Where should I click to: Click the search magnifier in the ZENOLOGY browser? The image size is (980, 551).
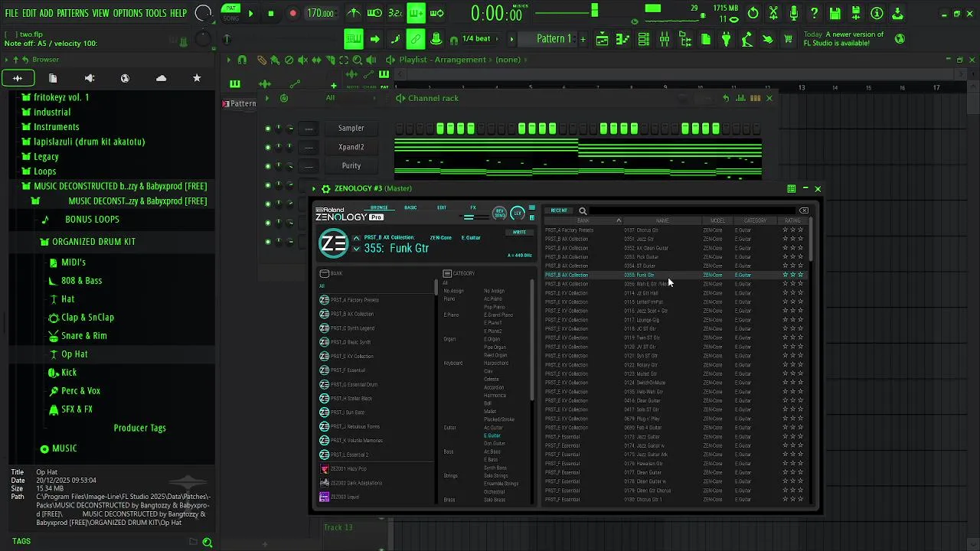coord(583,210)
